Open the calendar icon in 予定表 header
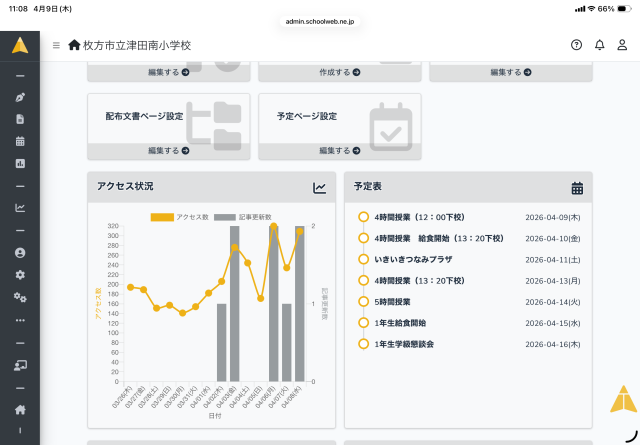This screenshot has height=445, width=640. tap(577, 188)
